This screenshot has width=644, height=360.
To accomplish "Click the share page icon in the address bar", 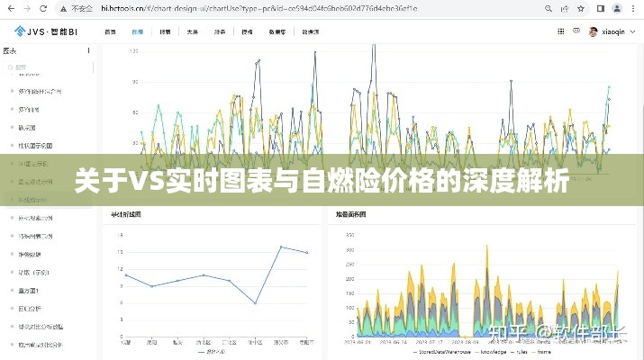I will (x=565, y=8).
